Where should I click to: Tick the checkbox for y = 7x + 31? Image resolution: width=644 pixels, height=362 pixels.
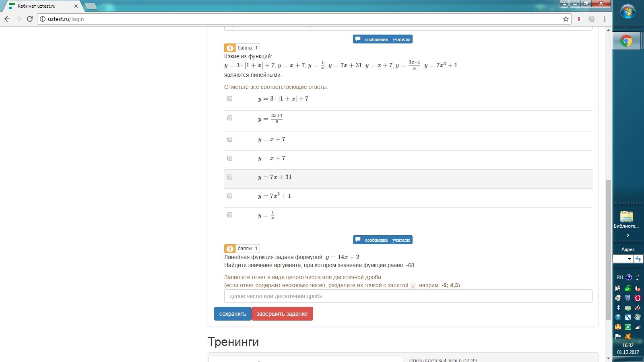(230, 177)
